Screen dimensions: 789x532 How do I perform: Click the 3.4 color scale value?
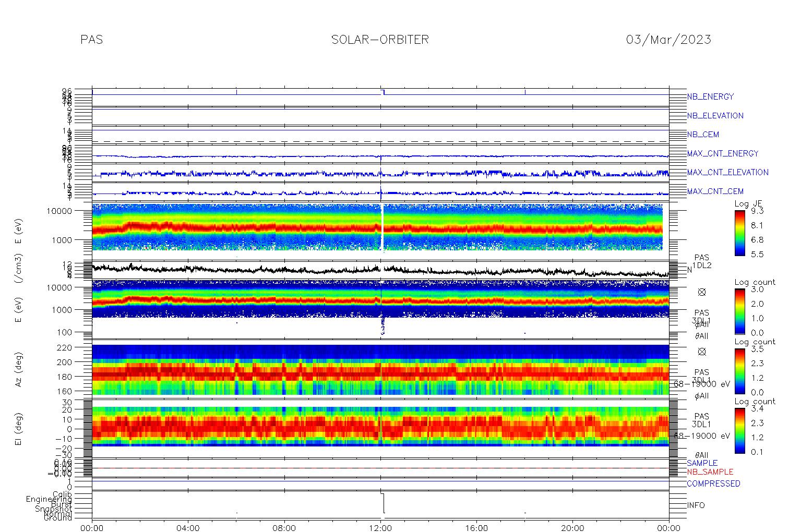pyautogui.click(x=757, y=408)
